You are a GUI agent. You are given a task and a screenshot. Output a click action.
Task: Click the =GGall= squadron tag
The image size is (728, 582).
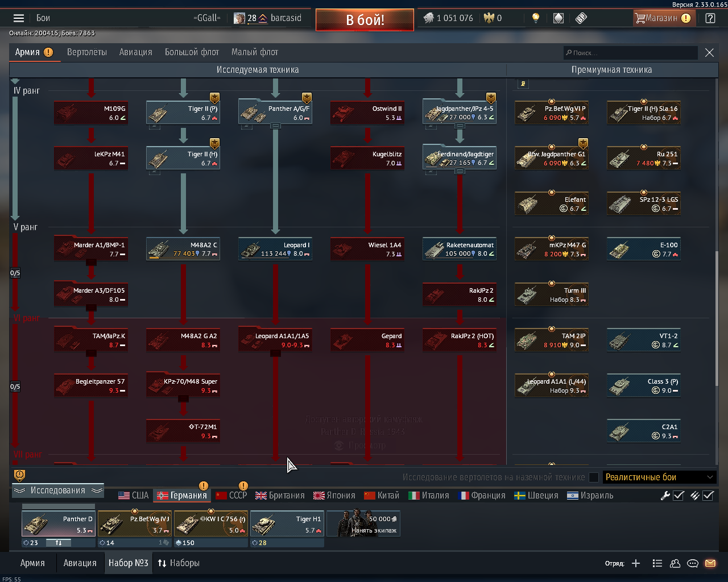click(207, 18)
